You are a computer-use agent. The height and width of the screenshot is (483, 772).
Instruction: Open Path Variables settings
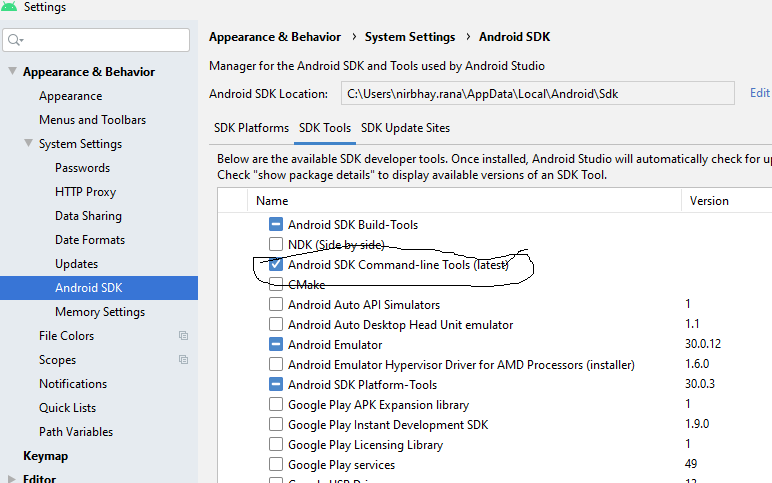click(76, 432)
